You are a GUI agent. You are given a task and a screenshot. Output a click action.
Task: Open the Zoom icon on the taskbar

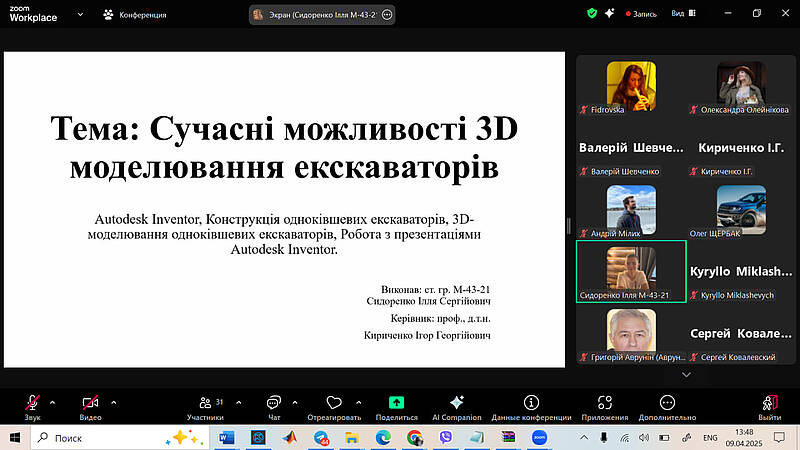click(x=539, y=438)
